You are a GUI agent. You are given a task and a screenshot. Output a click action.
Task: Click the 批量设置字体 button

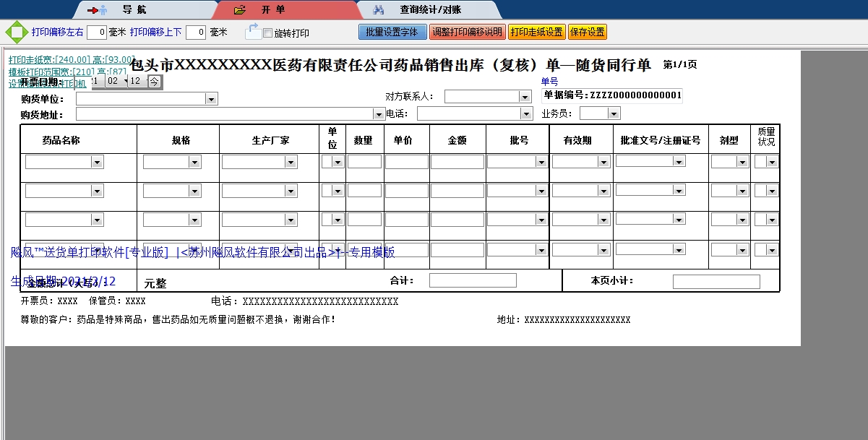(392, 33)
